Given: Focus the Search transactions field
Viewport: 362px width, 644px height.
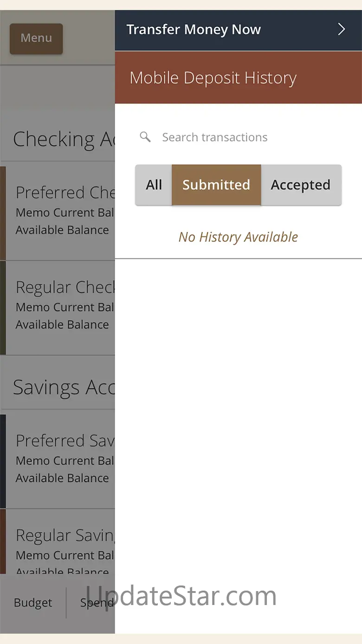Looking at the screenshot, I should click(x=232, y=137).
